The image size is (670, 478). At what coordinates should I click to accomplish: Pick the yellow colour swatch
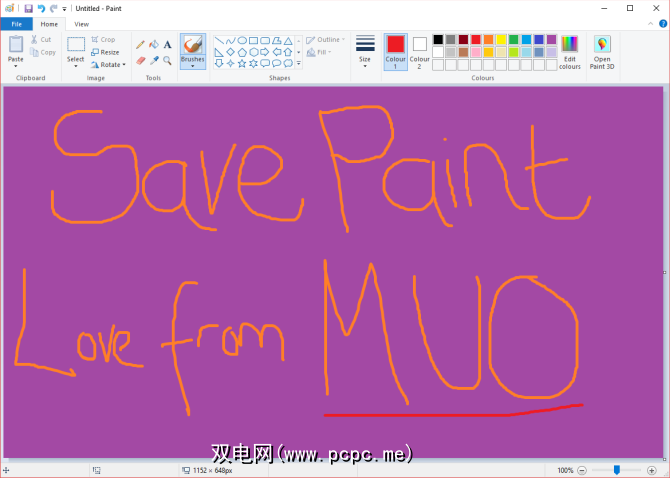point(501,40)
